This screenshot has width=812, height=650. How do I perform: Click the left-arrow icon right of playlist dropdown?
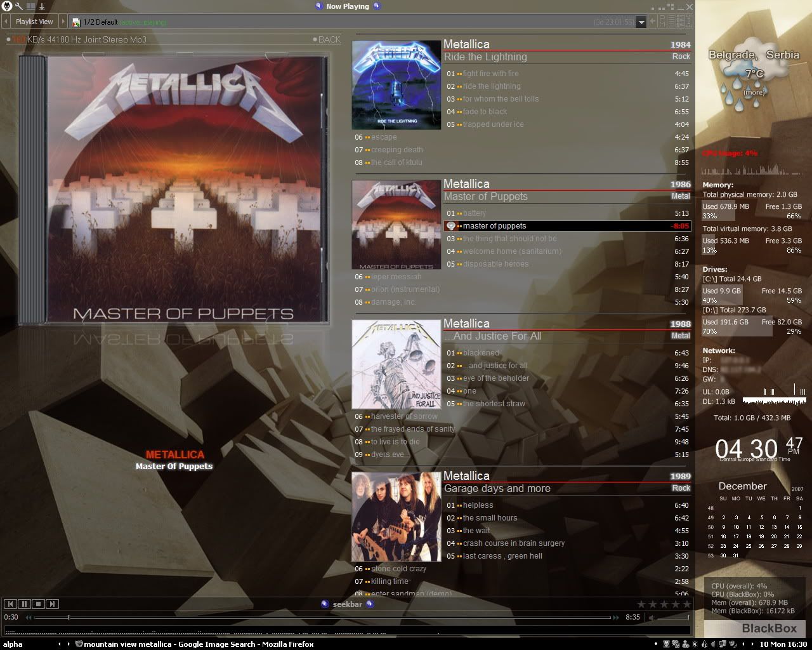[x=652, y=22]
